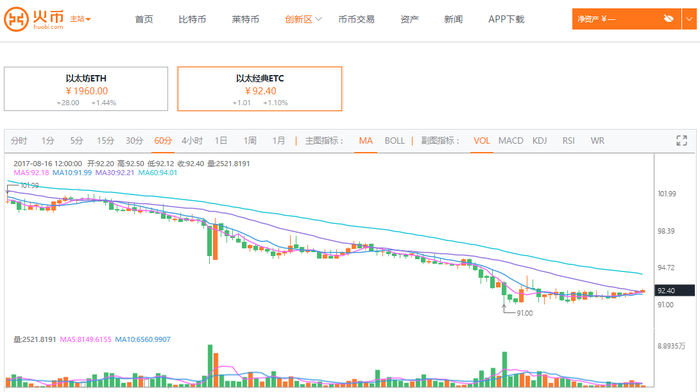The width and height of the screenshot is (700, 392).
Task: Enable MACD sub indicator
Action: (511, 141)
